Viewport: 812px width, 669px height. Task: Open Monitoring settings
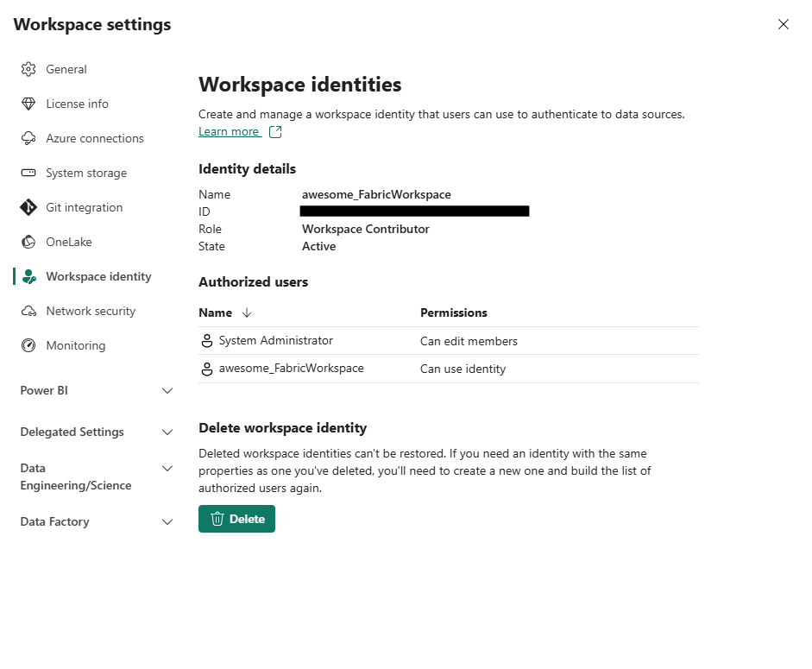(x=76, y=345)
